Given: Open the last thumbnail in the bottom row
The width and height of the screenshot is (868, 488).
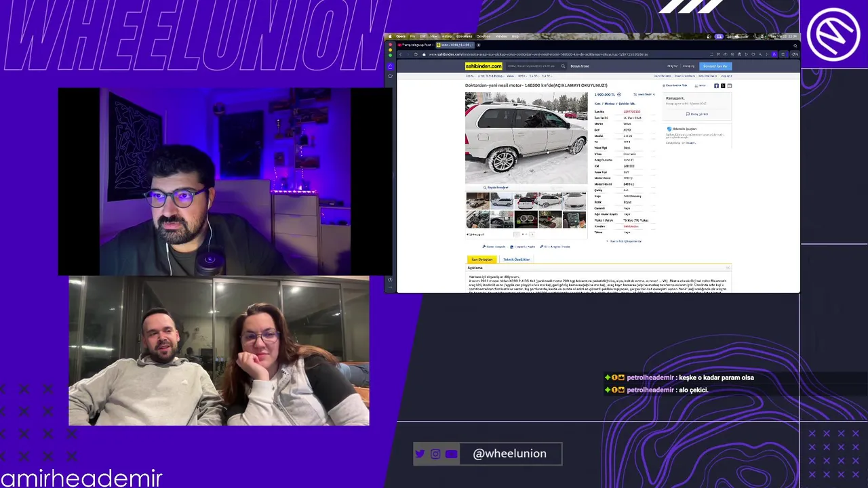Looking at the screenshot, I should pyautogui.click(x=574, y=220).
